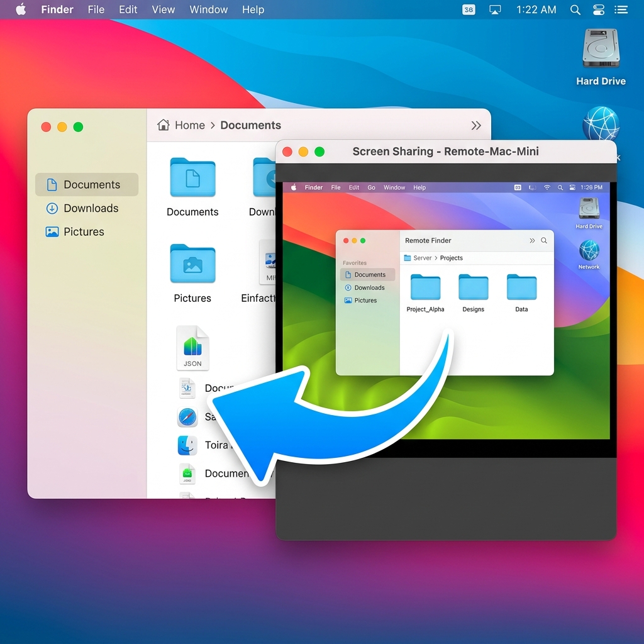Select the Safari compass item in the file list
Viewport: 644px width, 644px height.
pos(187,417)
